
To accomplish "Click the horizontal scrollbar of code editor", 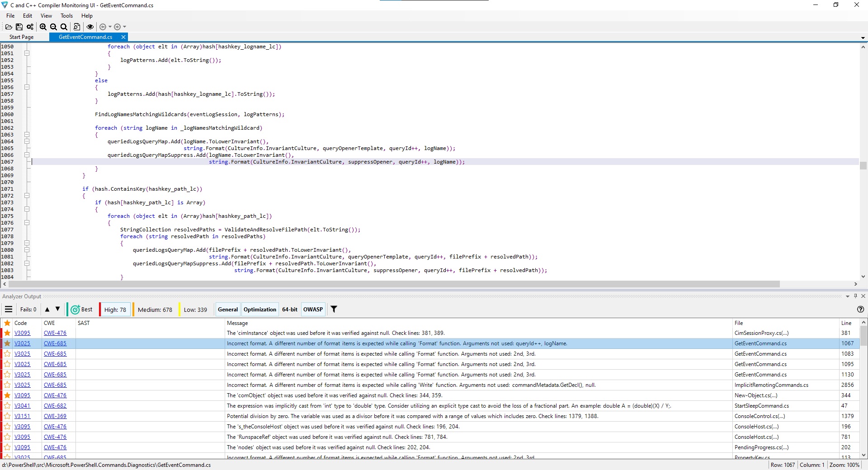I will (393, 284).
